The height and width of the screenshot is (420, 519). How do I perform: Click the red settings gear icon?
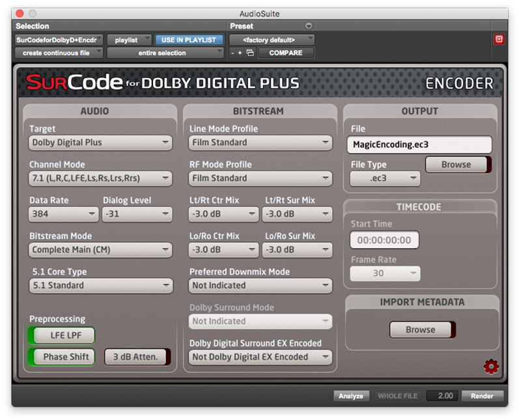pyautogui.click(x=491, y=367)
